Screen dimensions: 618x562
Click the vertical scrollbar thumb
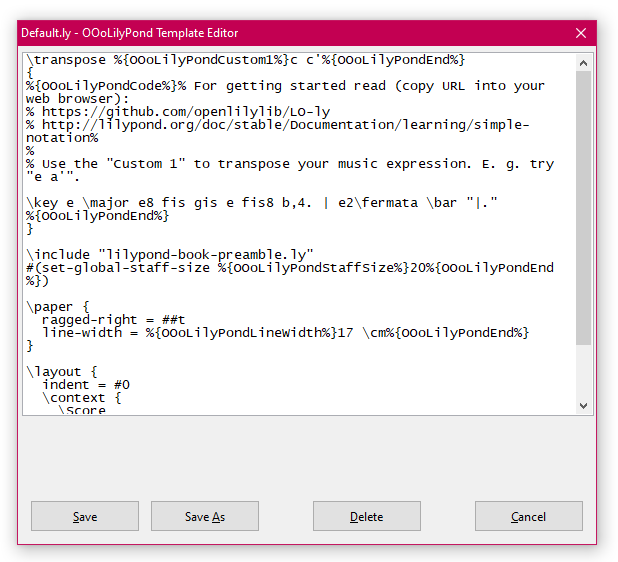point(583,208)
